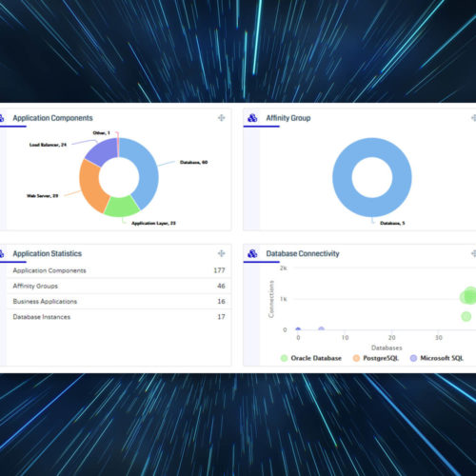Image resolution: width=476 pixels, height=476 pixels.
Task: Click the 30 x-axis tick label
Action: [439, 338]
